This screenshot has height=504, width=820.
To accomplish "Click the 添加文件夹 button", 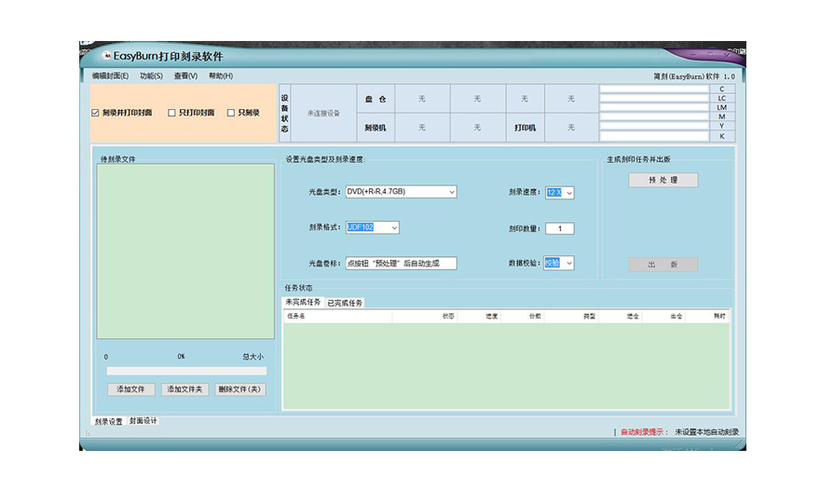I will tap(184, 389).
